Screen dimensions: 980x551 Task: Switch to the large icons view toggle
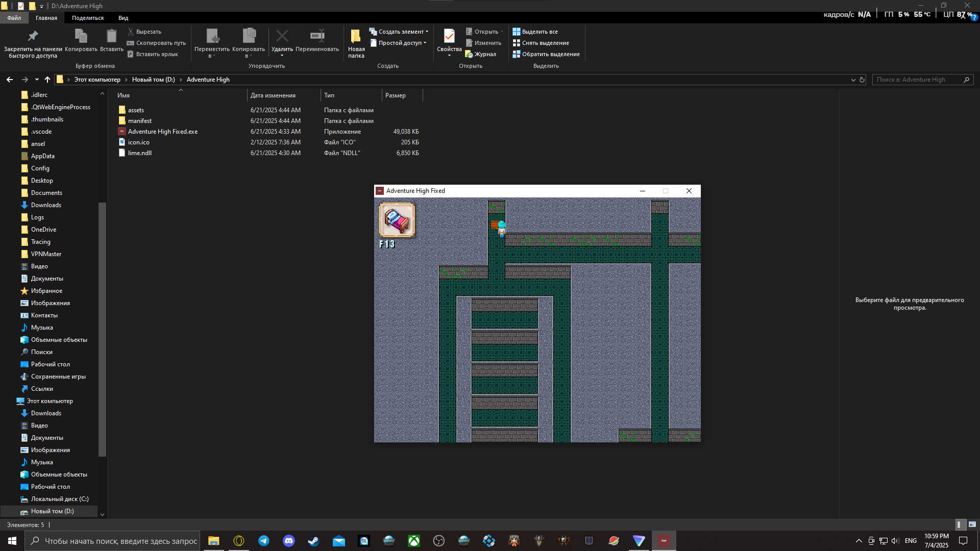[x=972, y=524]
